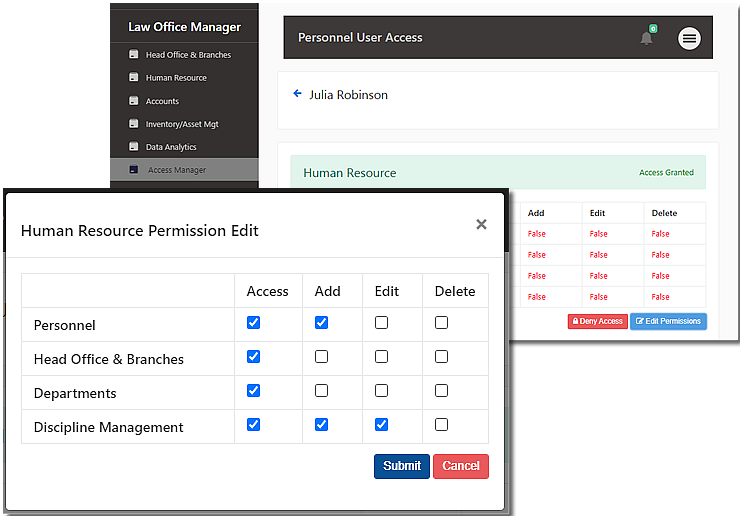Open Access Manager in sidebar
This screenshot has width=740, height=516.
[176, 170]
